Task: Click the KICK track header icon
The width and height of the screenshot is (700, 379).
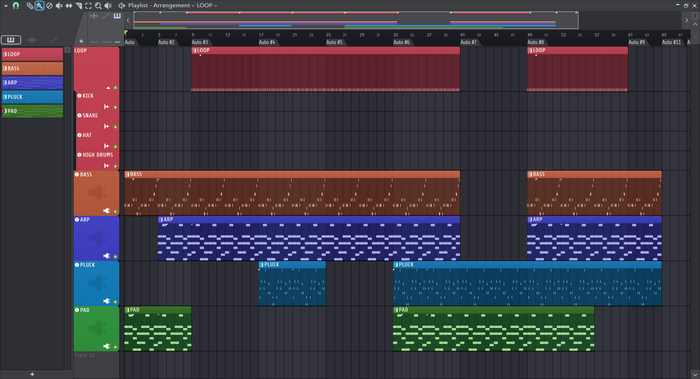Action: point(79,96)
